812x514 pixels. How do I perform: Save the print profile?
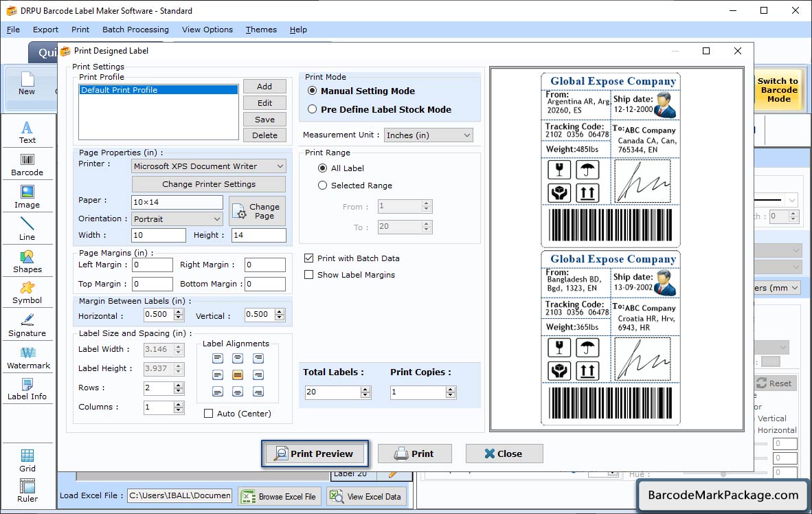[264, 119]
